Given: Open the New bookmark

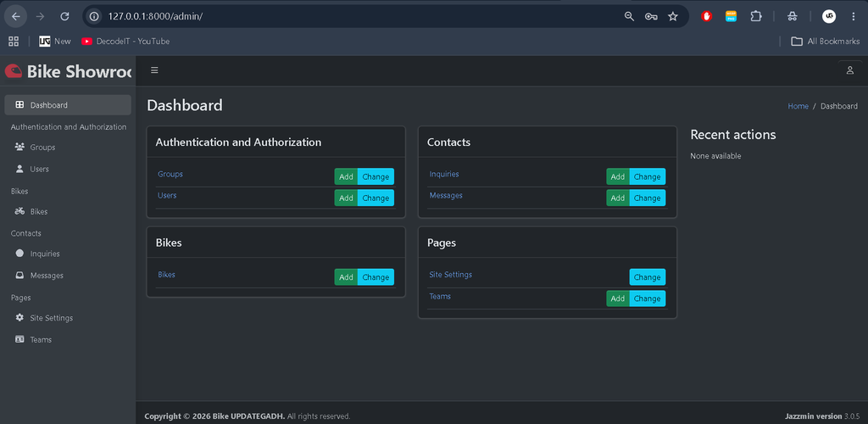Looking at the screenshot, I should [55, 41].
